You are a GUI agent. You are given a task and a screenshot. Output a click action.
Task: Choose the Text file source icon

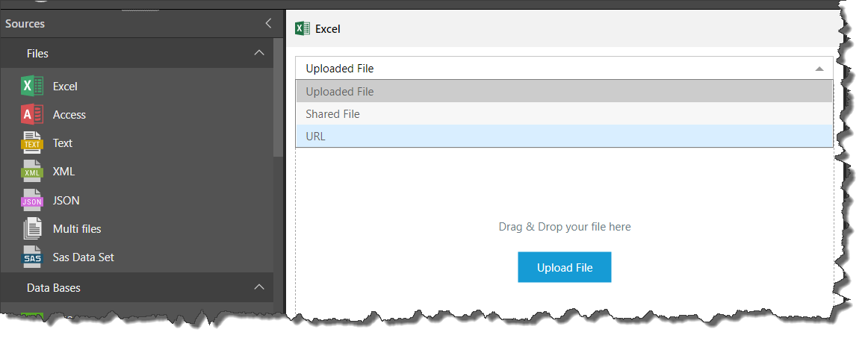[32, 143]
